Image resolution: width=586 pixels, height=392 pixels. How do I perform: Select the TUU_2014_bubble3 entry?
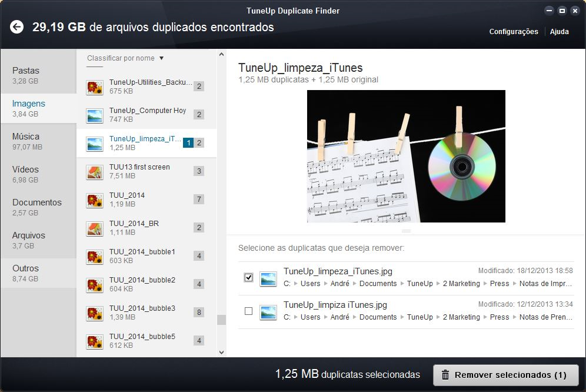click(146, 313)
